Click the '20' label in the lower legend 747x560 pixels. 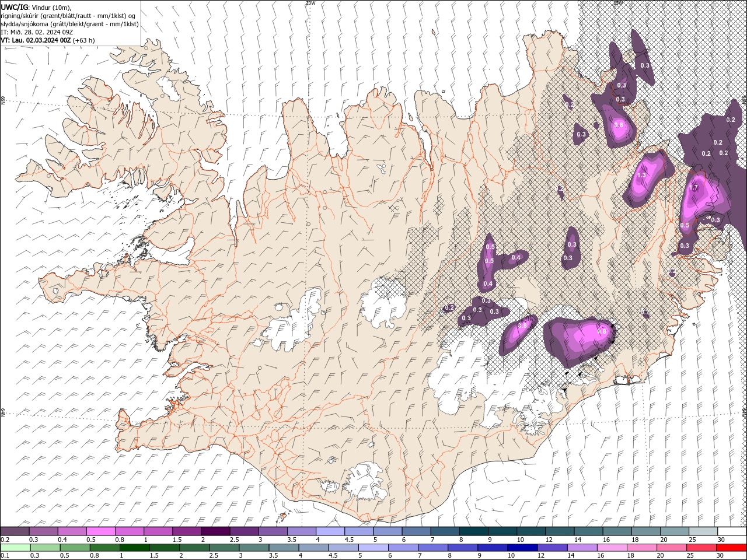tap(661, 555)
